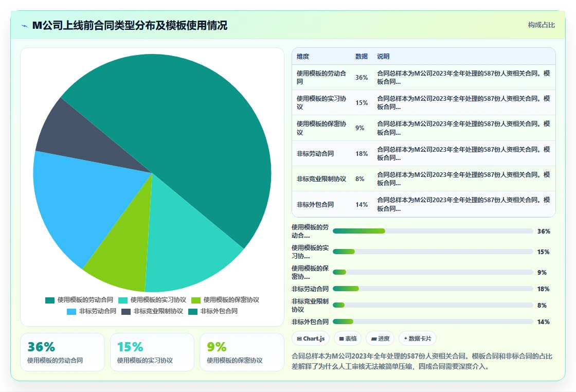The height and width of the screenshot is (392, 576).
Task: Click table row name 非标外包合同
Action: click(x=315, y=205)
